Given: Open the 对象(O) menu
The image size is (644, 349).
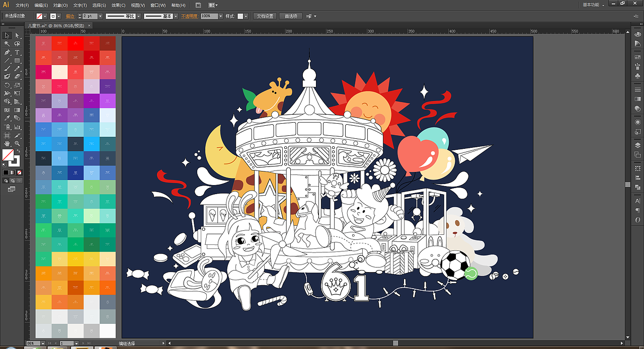Looking at the screenshot, I should pos(61,5).
